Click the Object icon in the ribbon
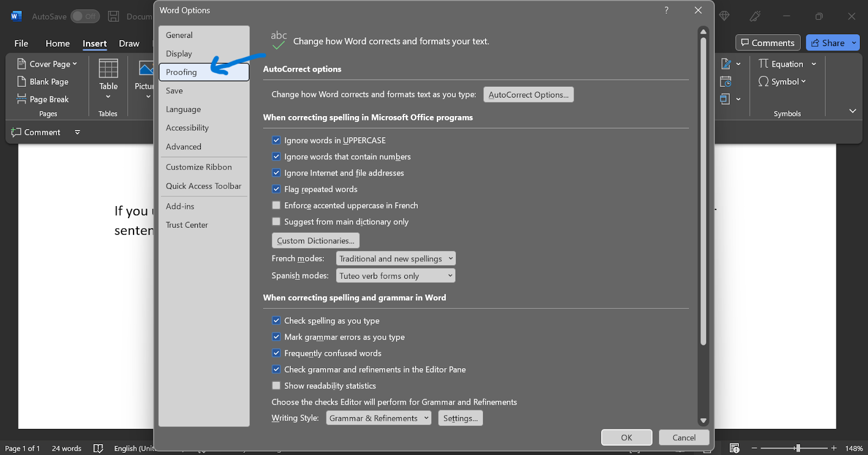Screen dimensions: 868x455 (x=725, y=99)
